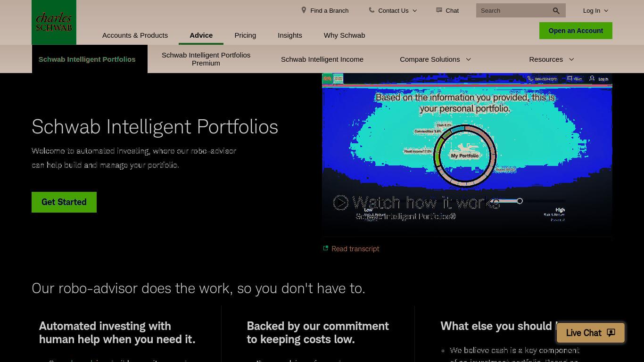Open Accounts & Products menu
Viewport: 644px width, 362px height.
tap(135, 35)
